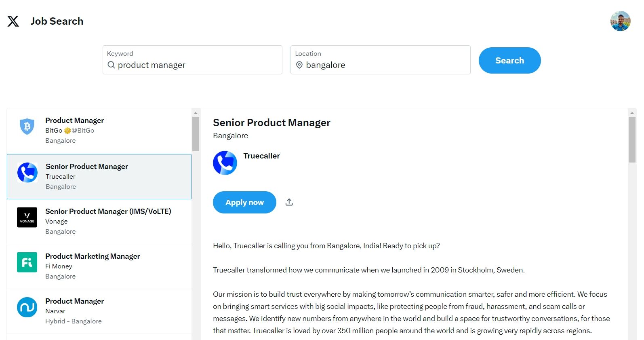Click the Truecaller logo in the job list
This screenshot has width=644, height=340.
click(x=27, y=173)
